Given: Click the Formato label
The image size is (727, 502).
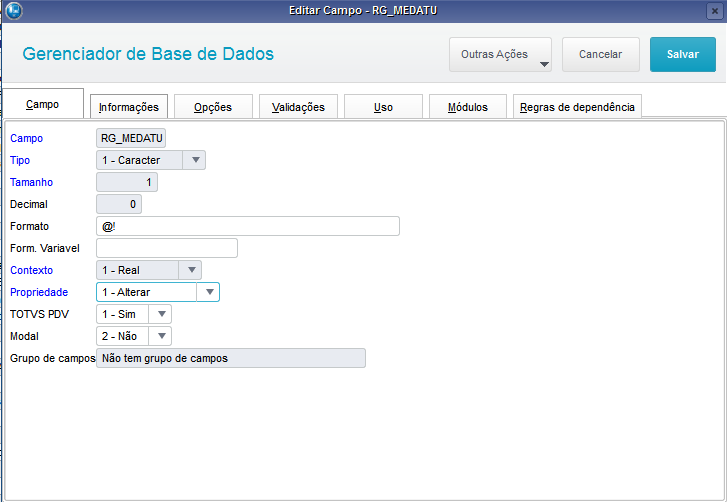Looking at the screenshot, I should (29, 226).
